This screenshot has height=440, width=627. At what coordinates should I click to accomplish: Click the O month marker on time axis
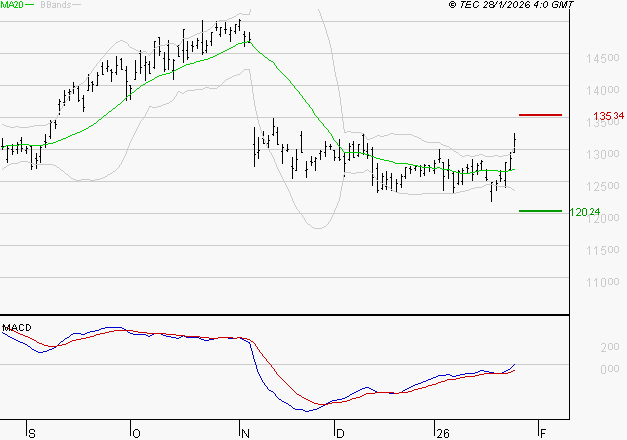[x=136, y=434]
